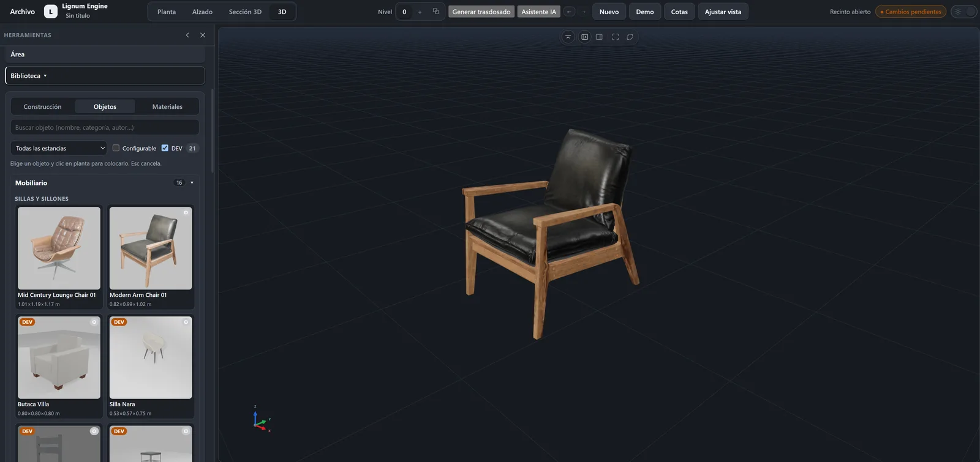Click Ajustar vista button
The width and height of the screenshot is (980, 462).
[723, 12]
